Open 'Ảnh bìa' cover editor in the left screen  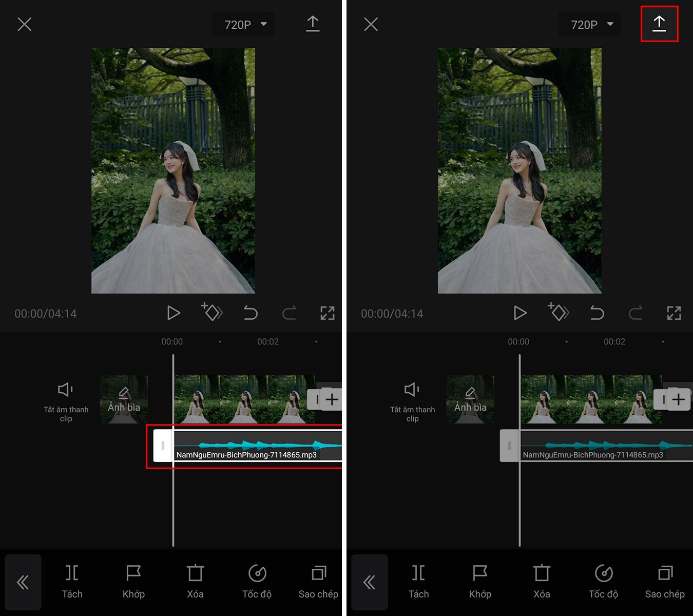(124, 399)
